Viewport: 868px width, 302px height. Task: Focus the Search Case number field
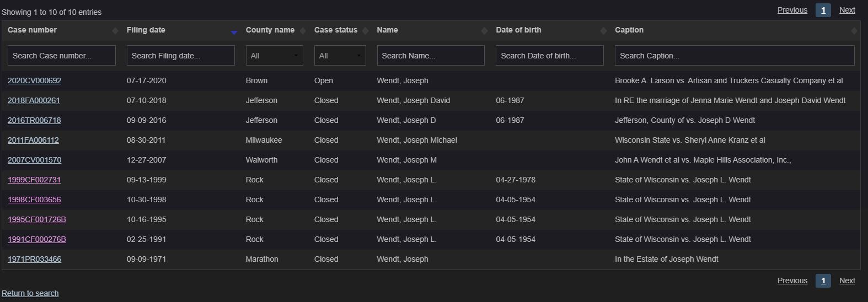(x=62, y=56)
